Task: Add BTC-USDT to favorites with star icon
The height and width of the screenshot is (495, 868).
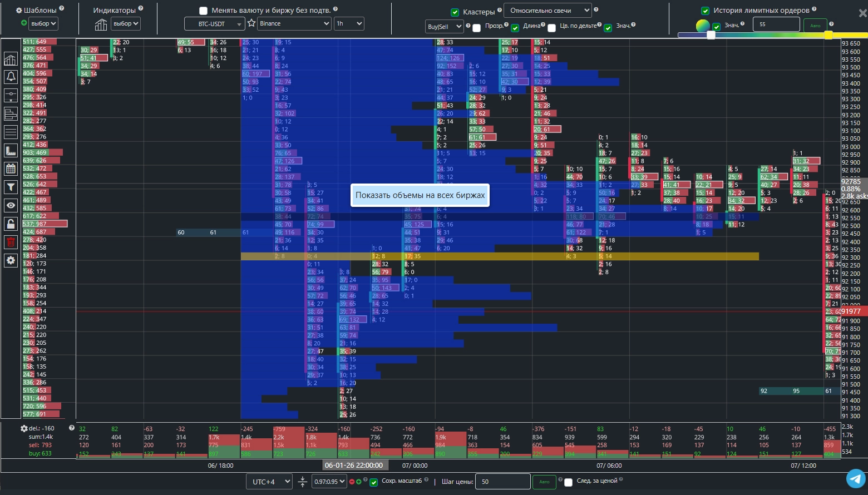Action: tap(251, 23)
